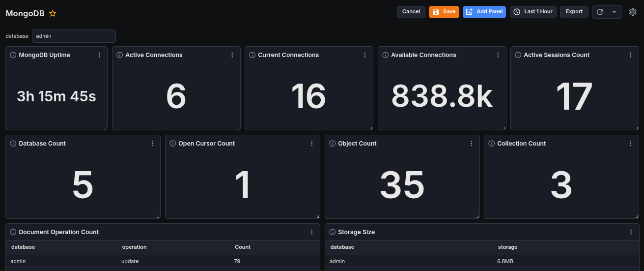The width and height of the screenshot is (644, 271).
Task: Click info icon on MongoDB Uptime panel
Action: (x=13, y=55)
